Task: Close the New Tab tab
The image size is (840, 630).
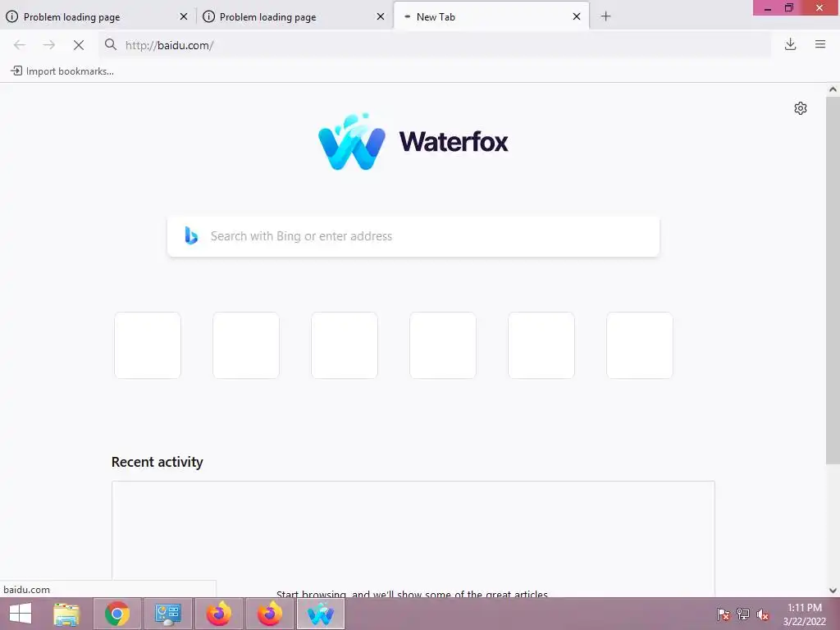Action: coord(577,16)
